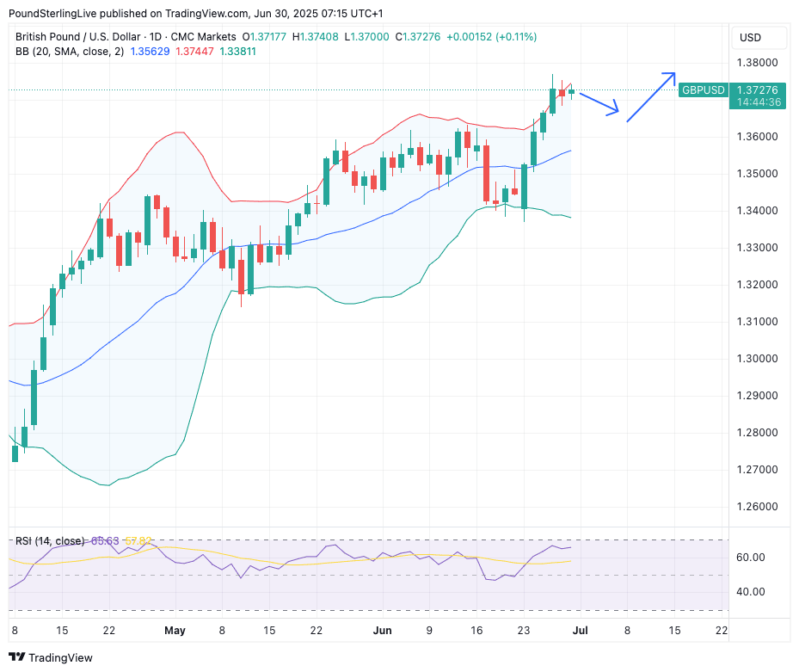799x672 pixels.
Task: Expand the RSI (14, close) indicator legend
Action: pos(50,541)
